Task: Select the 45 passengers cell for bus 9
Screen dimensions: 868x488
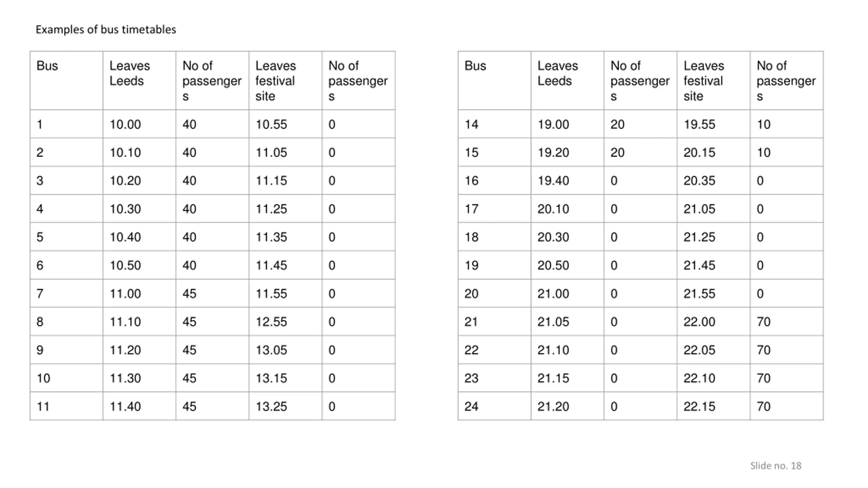Action: tap(212, 350)
